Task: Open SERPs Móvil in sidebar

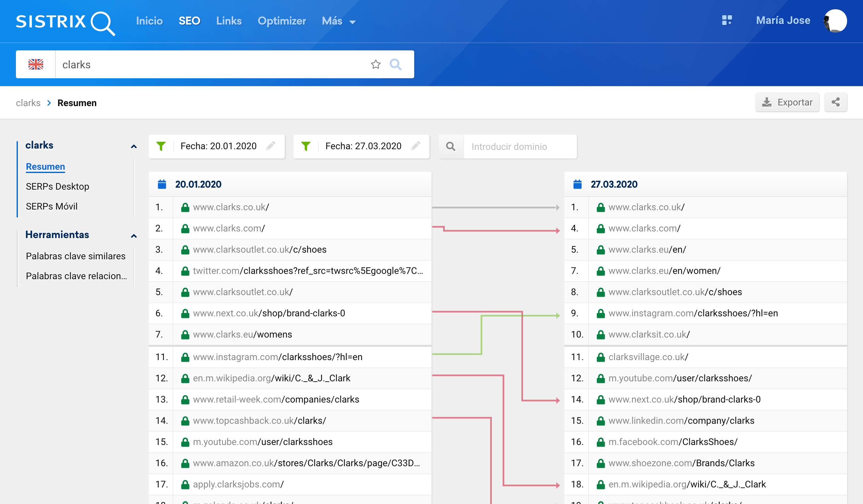Action: (x=52, y=206)
